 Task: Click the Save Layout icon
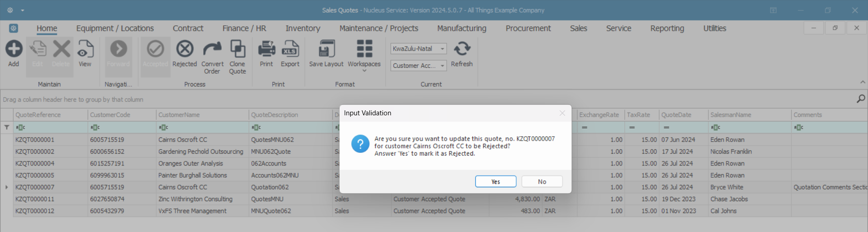point(326,50)
